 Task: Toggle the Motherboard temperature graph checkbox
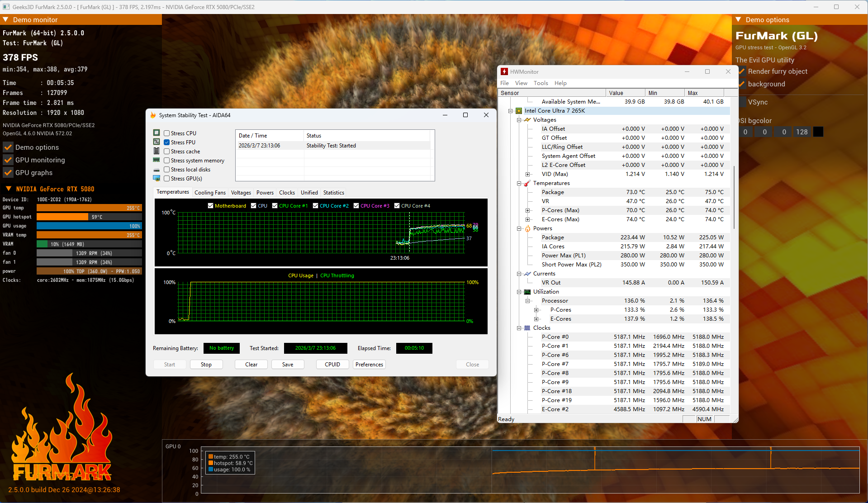pyautogui.click(x=210, y=206)
